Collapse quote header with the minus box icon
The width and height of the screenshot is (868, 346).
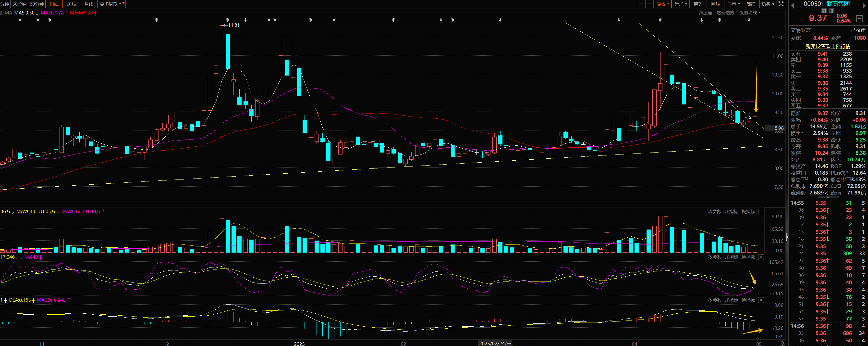[x=859, y=19]
